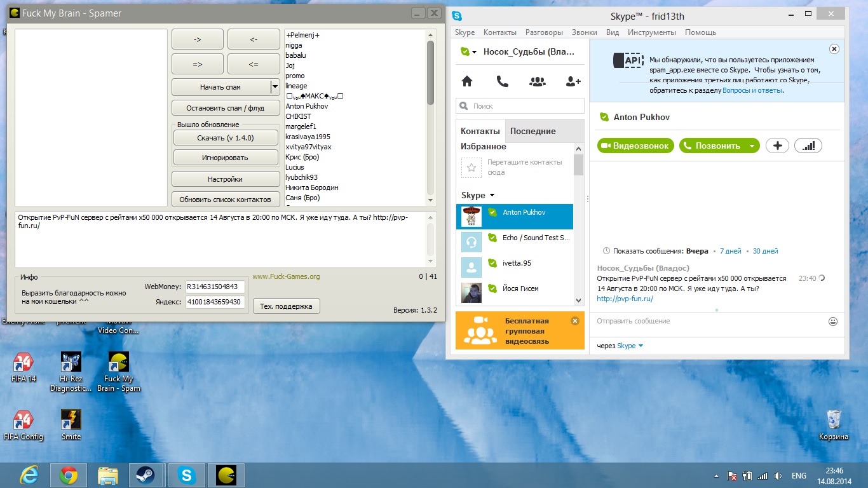
Task: Click Скачать (v 1.4.0) button
Action: pyautogui.click(x=226, y=138)
